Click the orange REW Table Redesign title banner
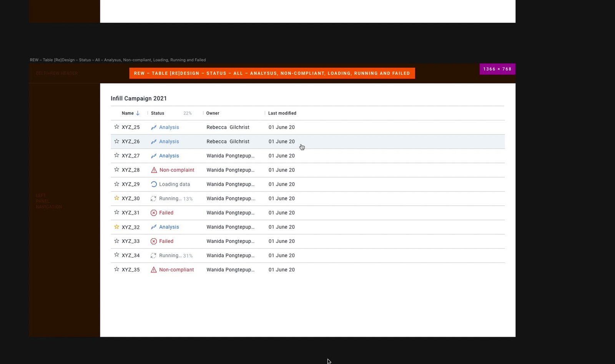Screen dimensions: 615x364 point(272,73)
